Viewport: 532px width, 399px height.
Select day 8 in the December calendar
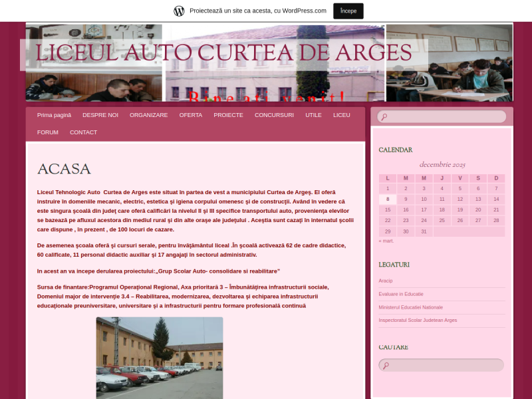click(x=387, y=199)
